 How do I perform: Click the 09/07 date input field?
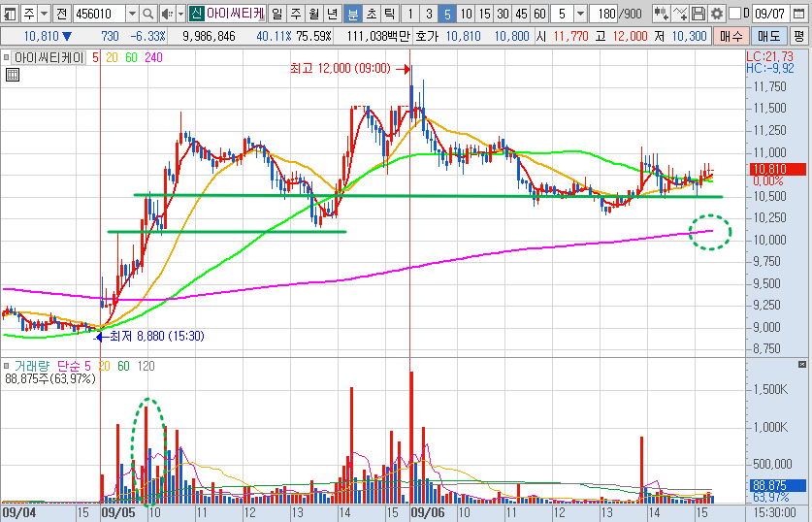pos(771,14)
